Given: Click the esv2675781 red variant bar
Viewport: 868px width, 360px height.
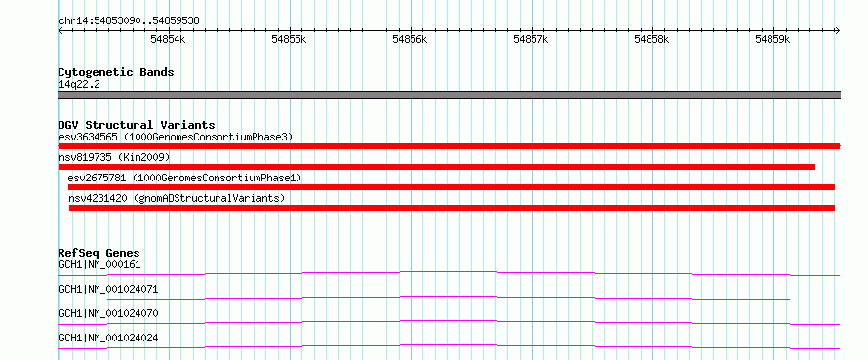Looking at the screenshot, I should coord(452,187).
